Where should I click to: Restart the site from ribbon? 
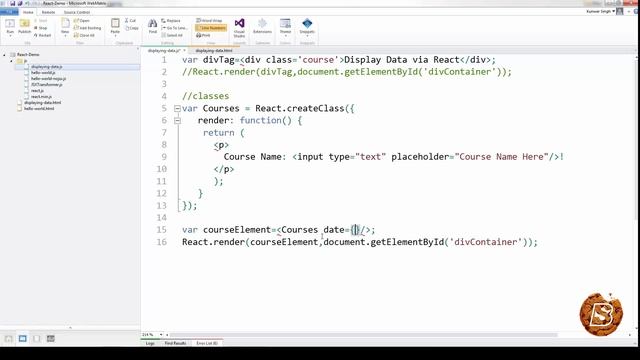pos(42,36)
